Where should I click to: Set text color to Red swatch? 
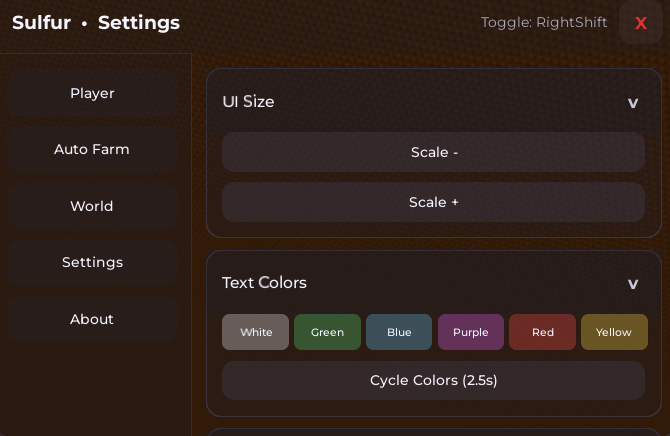pos(542,332)
